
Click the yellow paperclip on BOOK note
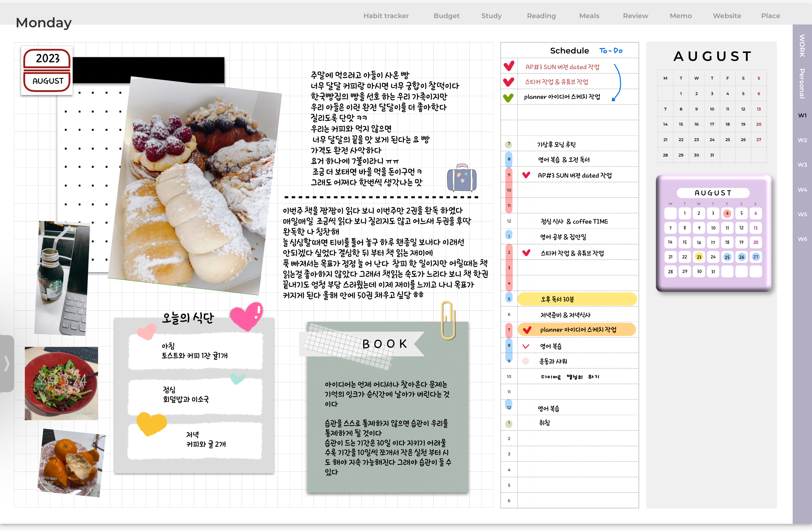pos(448,320)
